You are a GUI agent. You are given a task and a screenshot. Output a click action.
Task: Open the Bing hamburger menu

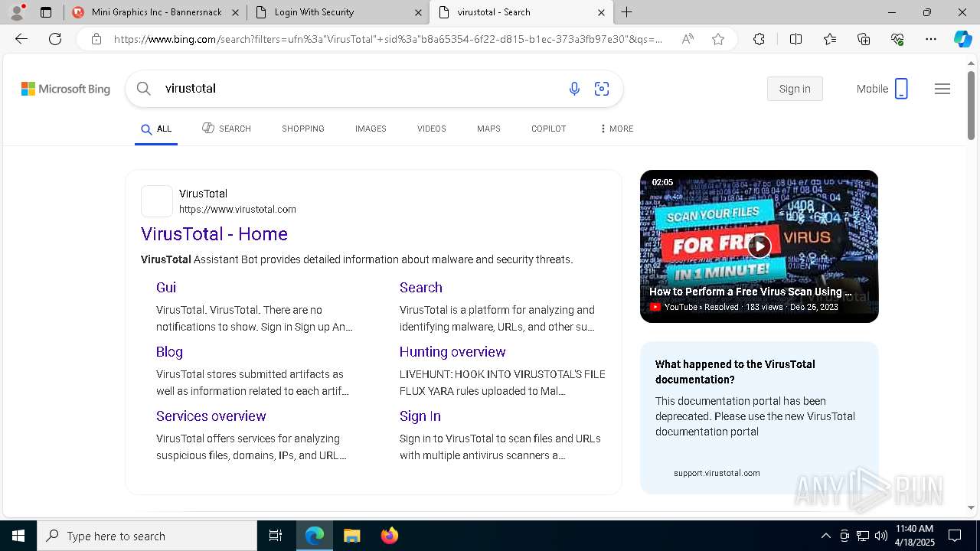[x=942, y=89]
